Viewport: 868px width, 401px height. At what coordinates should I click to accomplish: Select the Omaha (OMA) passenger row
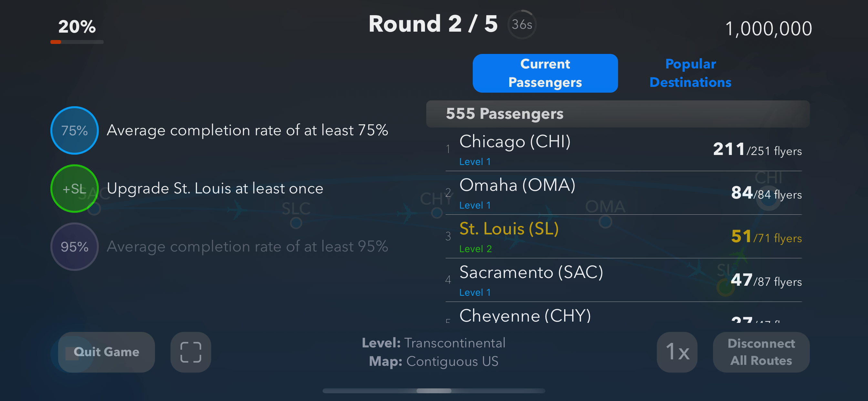click(x=623, y=193)
